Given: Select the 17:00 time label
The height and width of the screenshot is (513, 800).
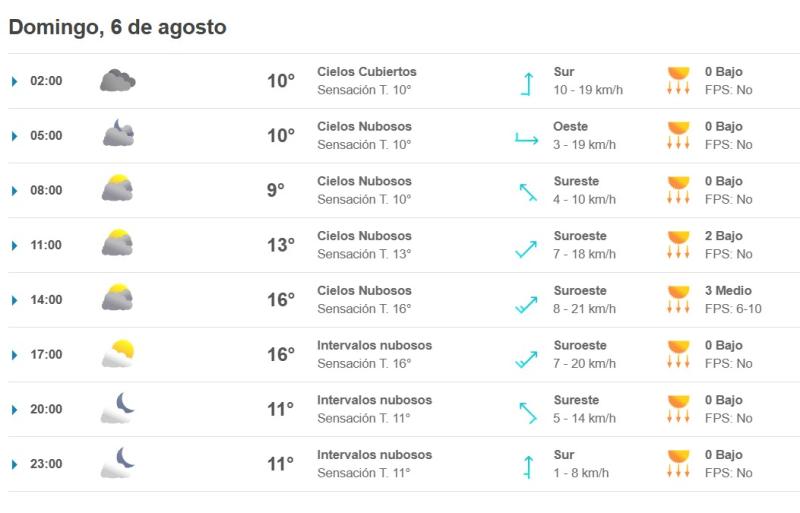Looking at the screenshot, I should (46, 354).
